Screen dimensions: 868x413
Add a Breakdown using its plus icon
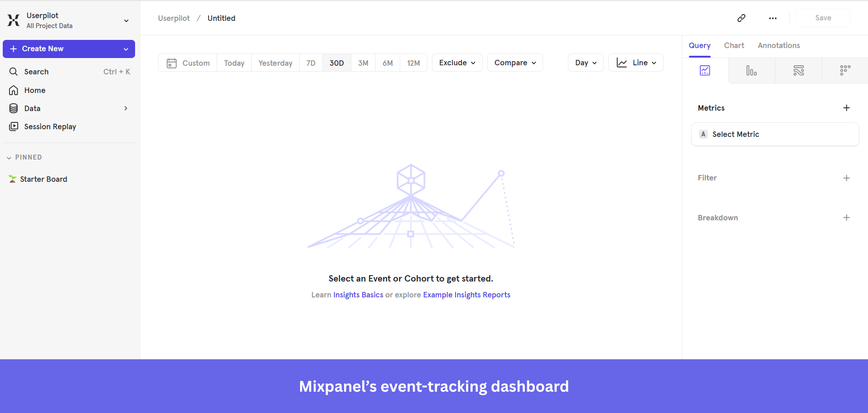point(847,218)
